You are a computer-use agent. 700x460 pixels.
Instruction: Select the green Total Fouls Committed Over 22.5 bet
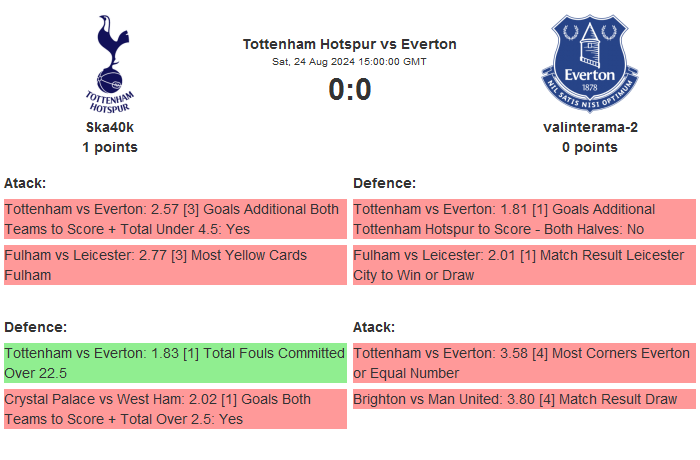175,363
